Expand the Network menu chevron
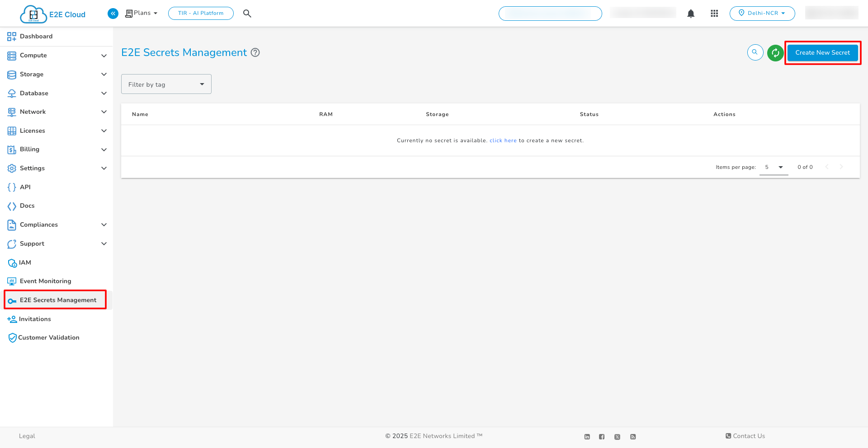The image size is (868, 448). coord(104,112)
